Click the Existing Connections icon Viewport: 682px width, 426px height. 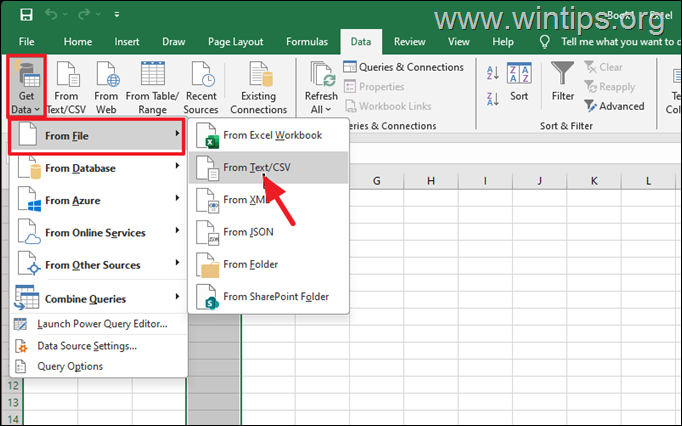click(258, 77)
